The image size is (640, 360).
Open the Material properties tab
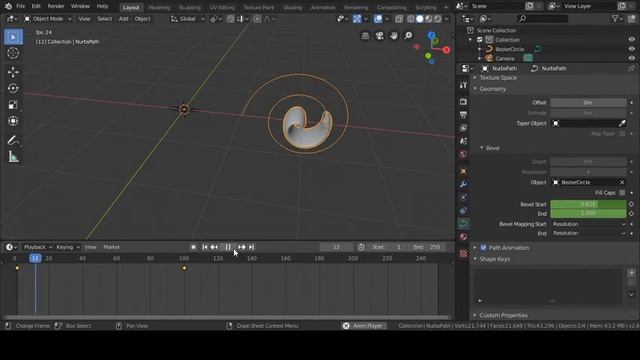tap(463, 237)
